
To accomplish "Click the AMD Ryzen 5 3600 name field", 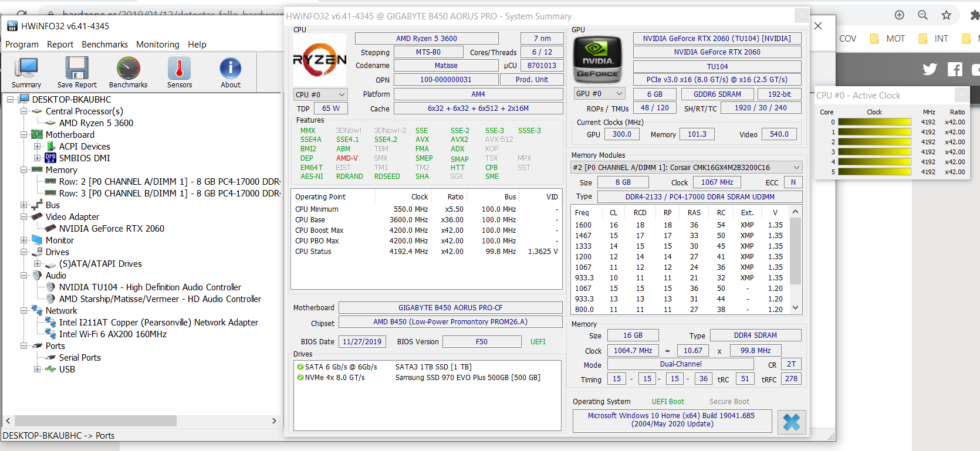I will coord(427,39).
